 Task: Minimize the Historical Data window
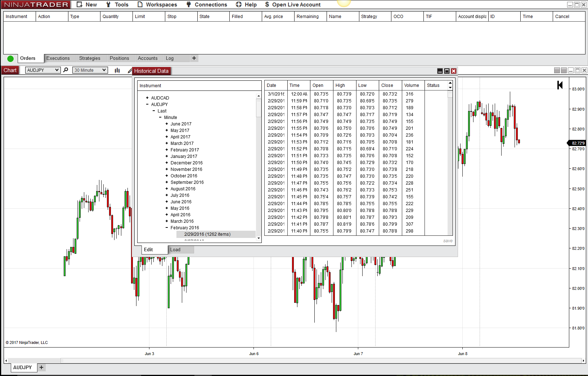440,71
